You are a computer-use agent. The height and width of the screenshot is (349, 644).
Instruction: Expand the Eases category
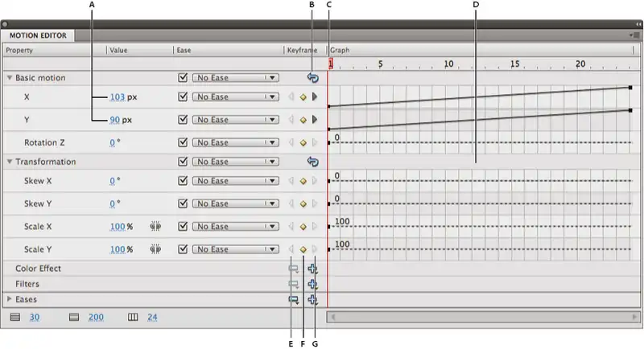(x=10, y=299)
